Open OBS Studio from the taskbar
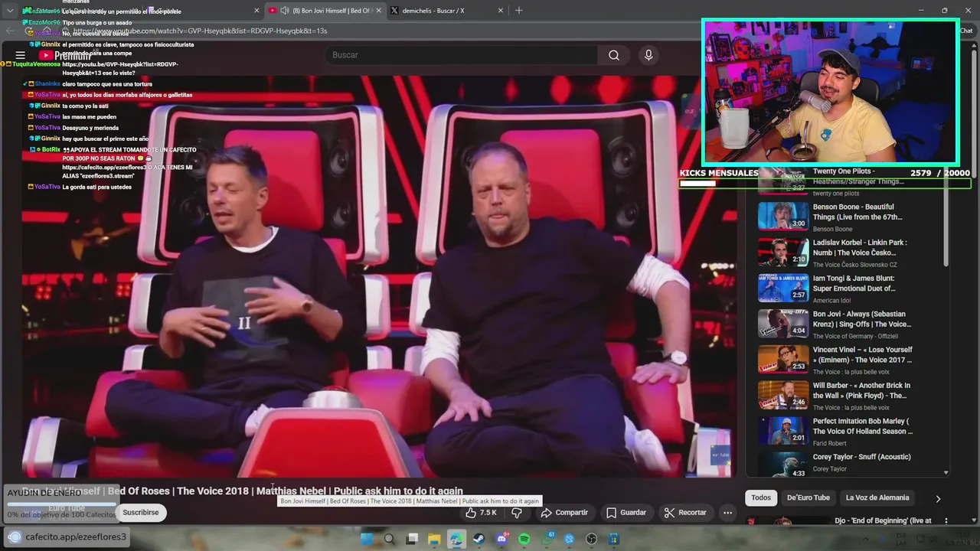Screen dimensions: 980x551 592,539
